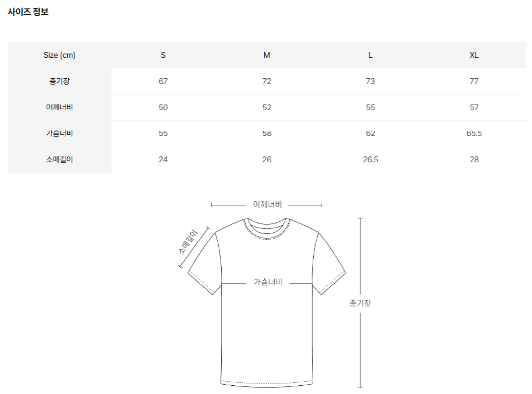Image resolution: width=532 pixels, height=394 pixels.
Task: Click the XL size column header
Action: point(474,55)
